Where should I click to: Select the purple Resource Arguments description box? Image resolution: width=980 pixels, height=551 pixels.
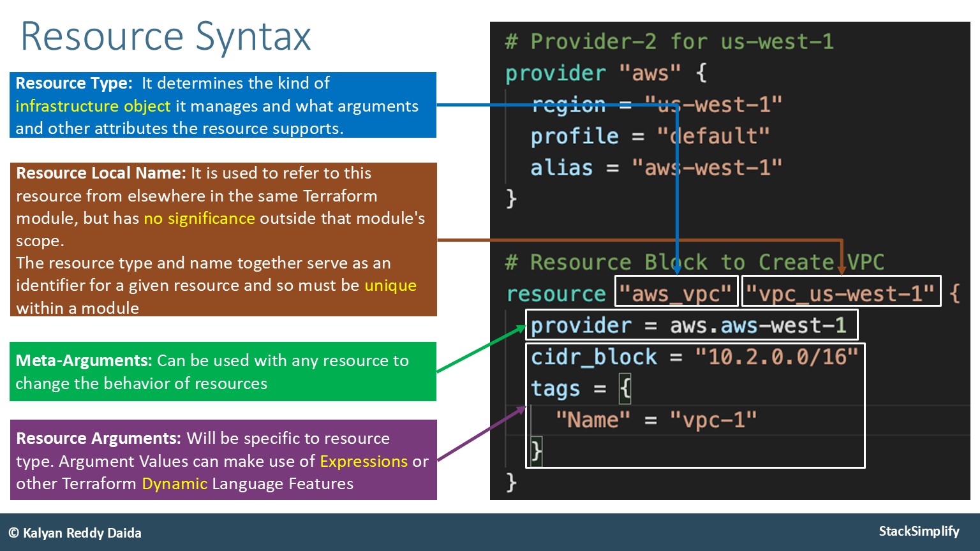pyautogui.click(x=223, y=460)
